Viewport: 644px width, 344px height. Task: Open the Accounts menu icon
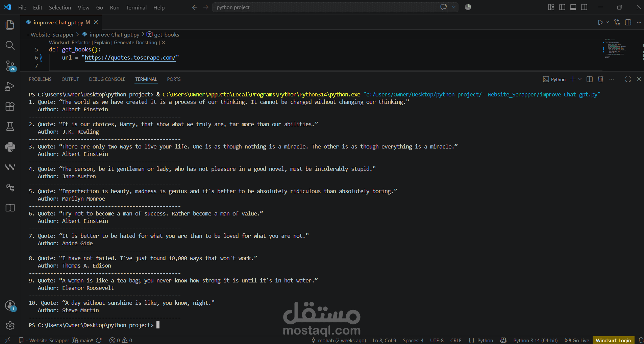click(x=10, y=306)
